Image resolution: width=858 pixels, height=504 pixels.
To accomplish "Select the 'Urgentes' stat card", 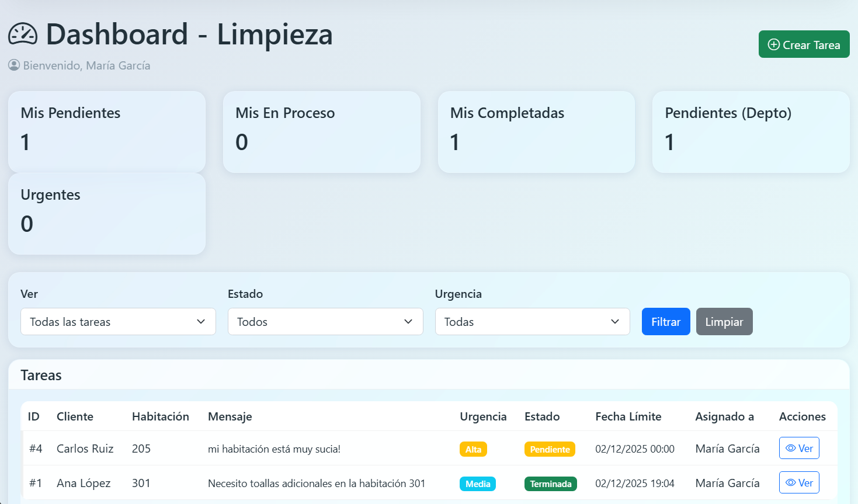I will (x=106, y=213).
